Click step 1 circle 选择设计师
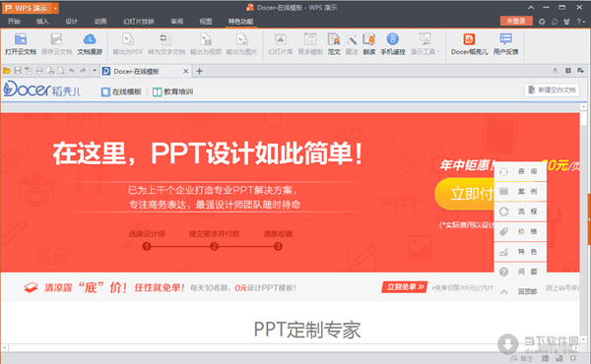Screen dimensions: 591x364 tap(147, 247)
